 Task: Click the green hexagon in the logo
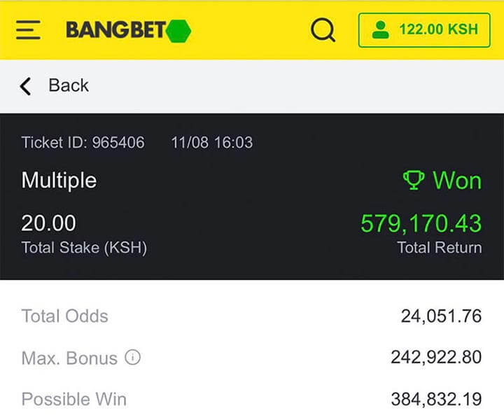[x=178, y=30]
